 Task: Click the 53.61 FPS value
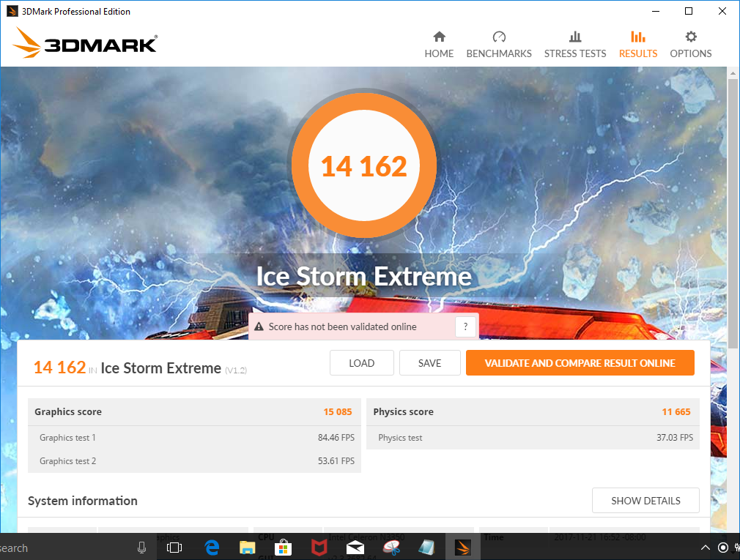pos(336,461)
